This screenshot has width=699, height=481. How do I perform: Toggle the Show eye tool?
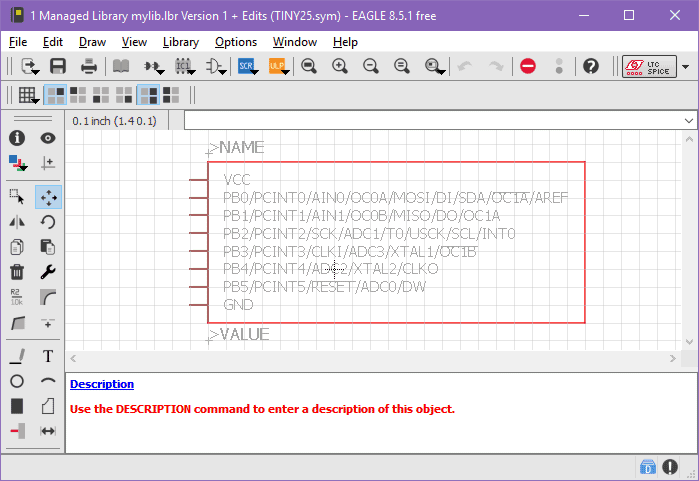tap(47, 138)
